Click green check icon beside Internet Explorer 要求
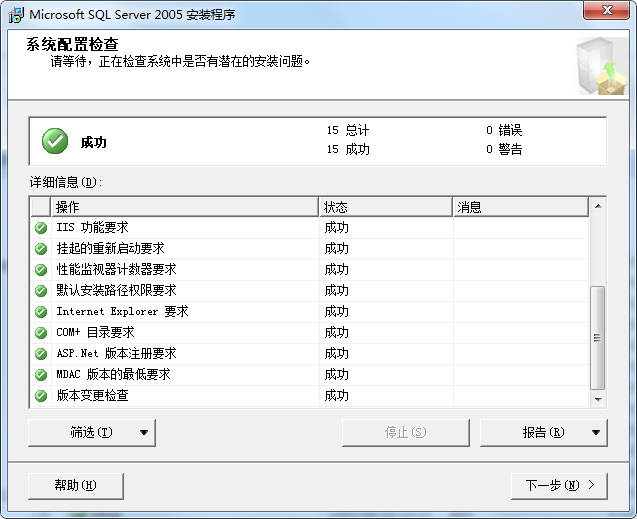 pos(41,312)
